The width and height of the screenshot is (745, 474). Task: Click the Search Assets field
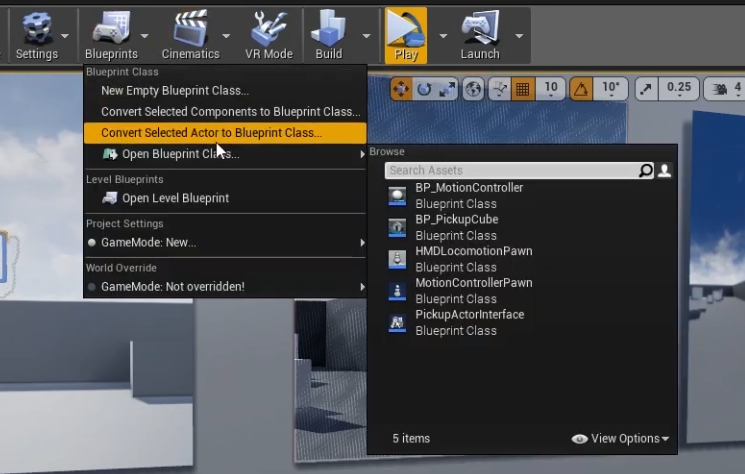coord(512,170)
